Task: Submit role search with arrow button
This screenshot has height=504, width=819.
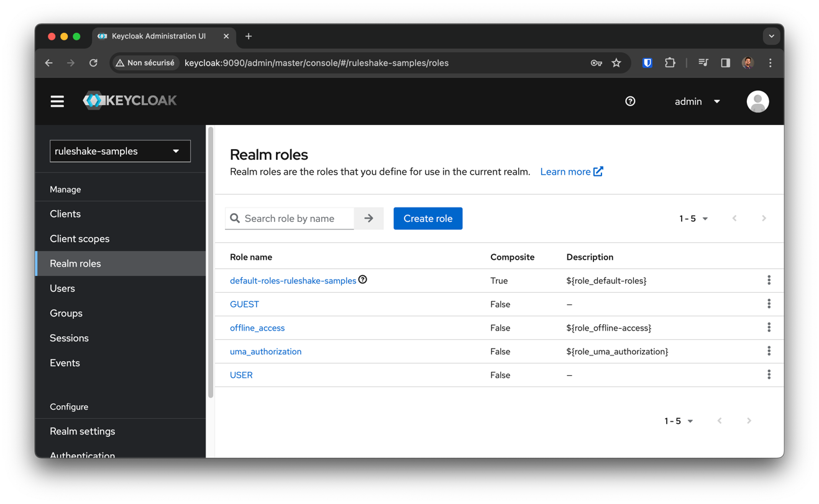Action: click(368, 219)
